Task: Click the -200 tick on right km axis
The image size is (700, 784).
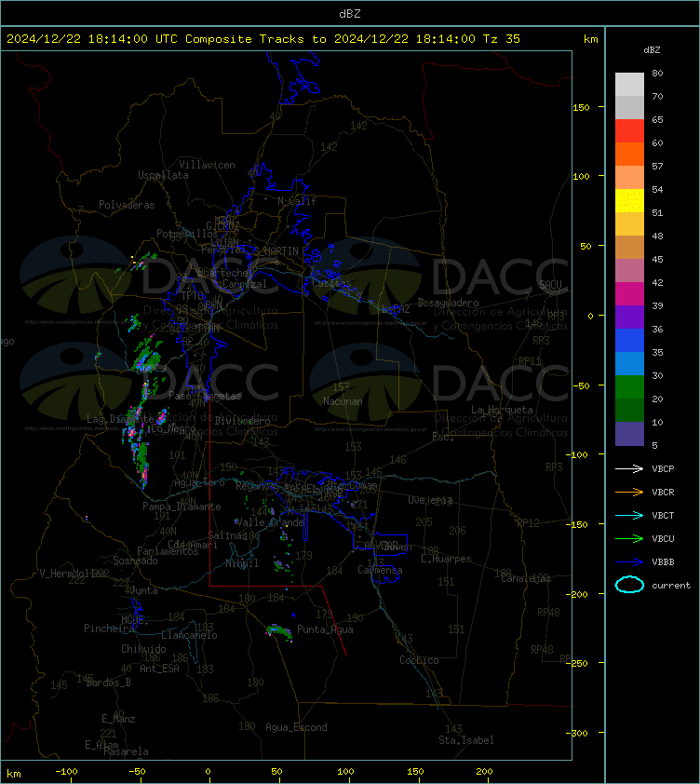Action: pyautogui.click(x=577, y=594)
